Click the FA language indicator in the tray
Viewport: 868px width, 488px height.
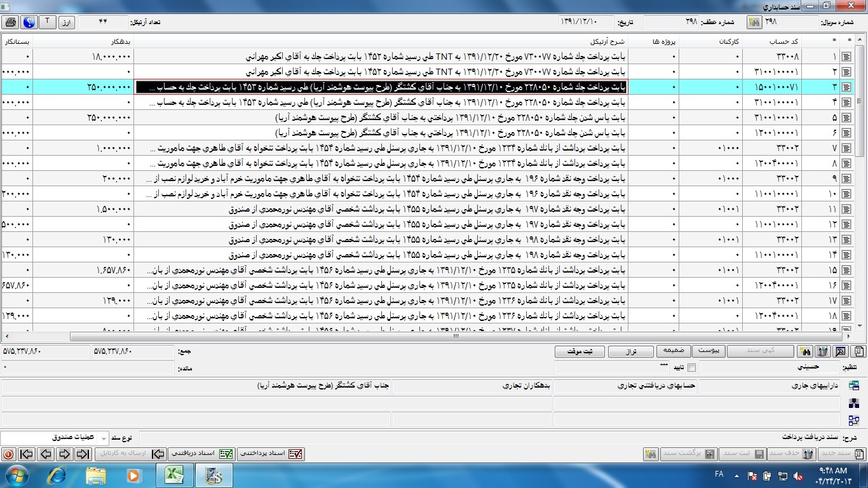[719, 474]
